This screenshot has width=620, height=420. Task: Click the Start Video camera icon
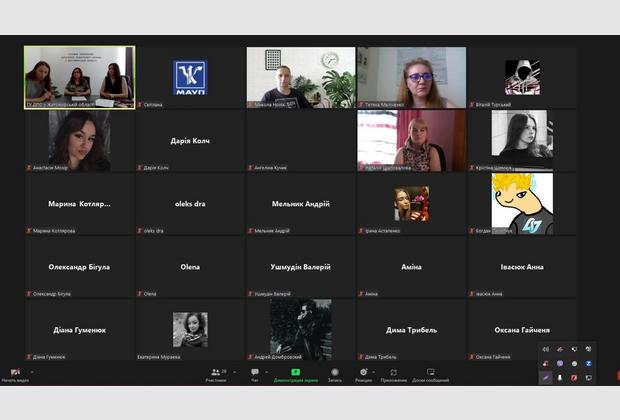[15, 372]
